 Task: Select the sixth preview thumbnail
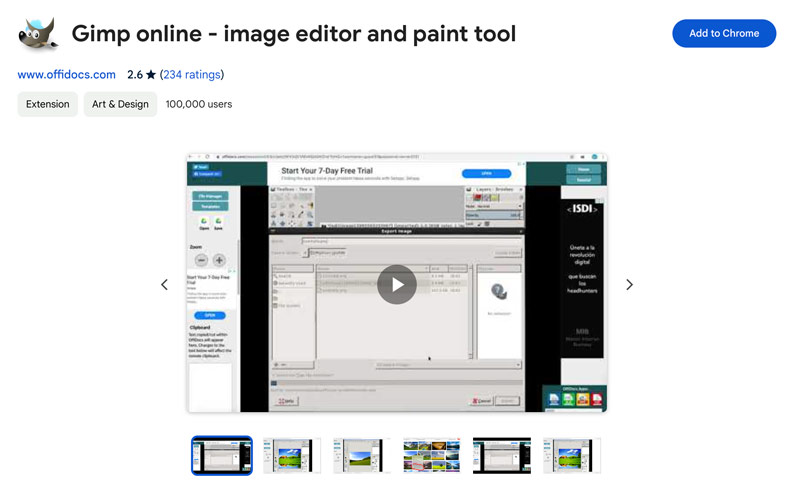pyautogui.click(x=571, y=455)
